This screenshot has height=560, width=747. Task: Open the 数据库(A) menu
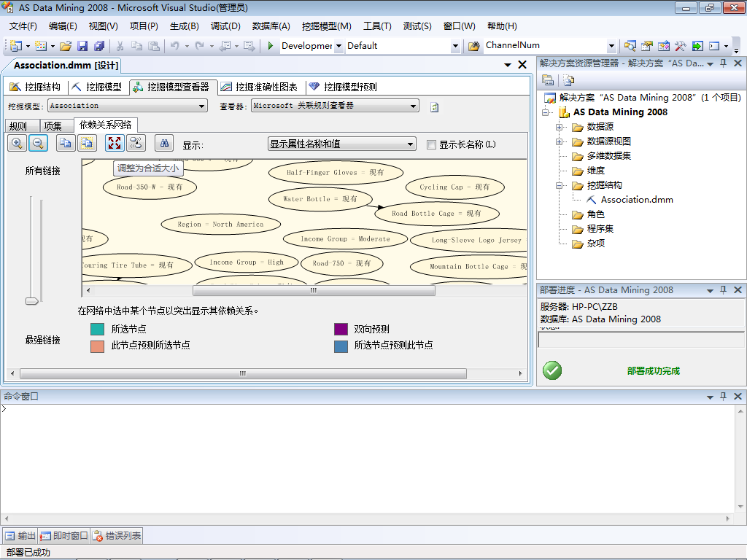click(271, 26)
